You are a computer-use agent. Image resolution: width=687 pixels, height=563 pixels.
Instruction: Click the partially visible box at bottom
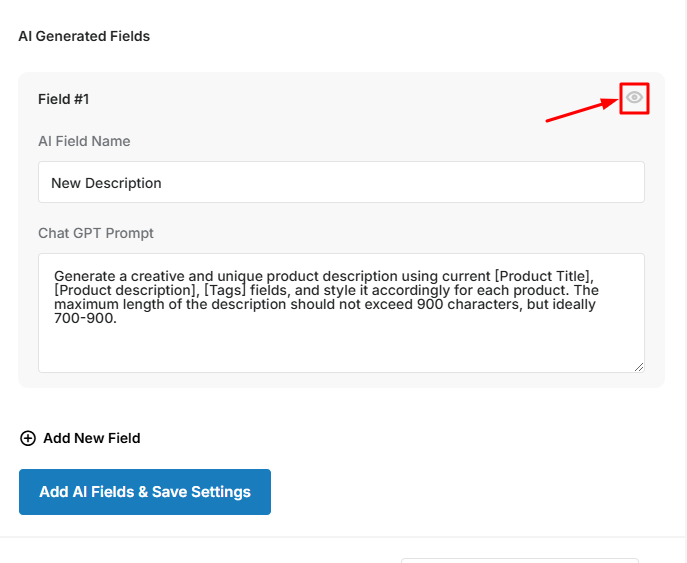click(x=520, y=560)
